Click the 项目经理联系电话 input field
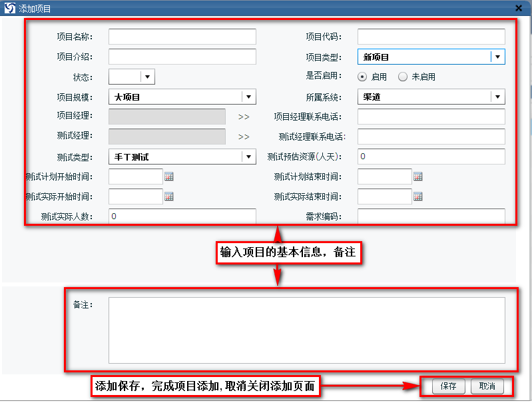 point(431,117)
